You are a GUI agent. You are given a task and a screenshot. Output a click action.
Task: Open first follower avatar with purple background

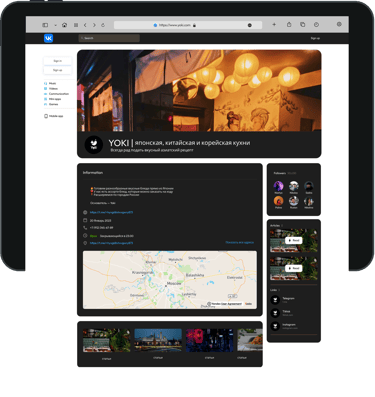(x=278, y=186)
